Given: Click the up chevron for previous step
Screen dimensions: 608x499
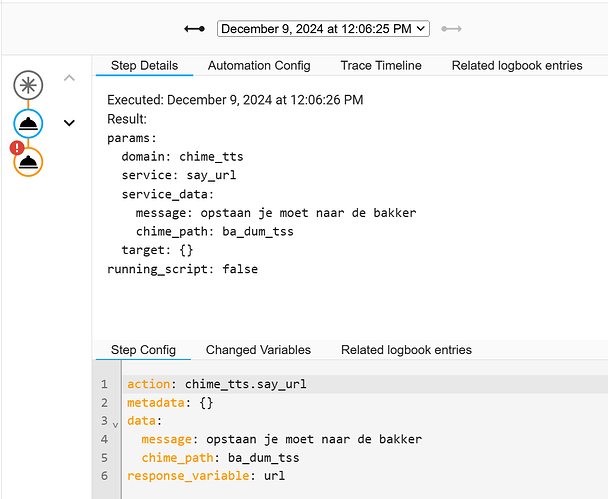Looking at the screenshot, I should (69, 77).
